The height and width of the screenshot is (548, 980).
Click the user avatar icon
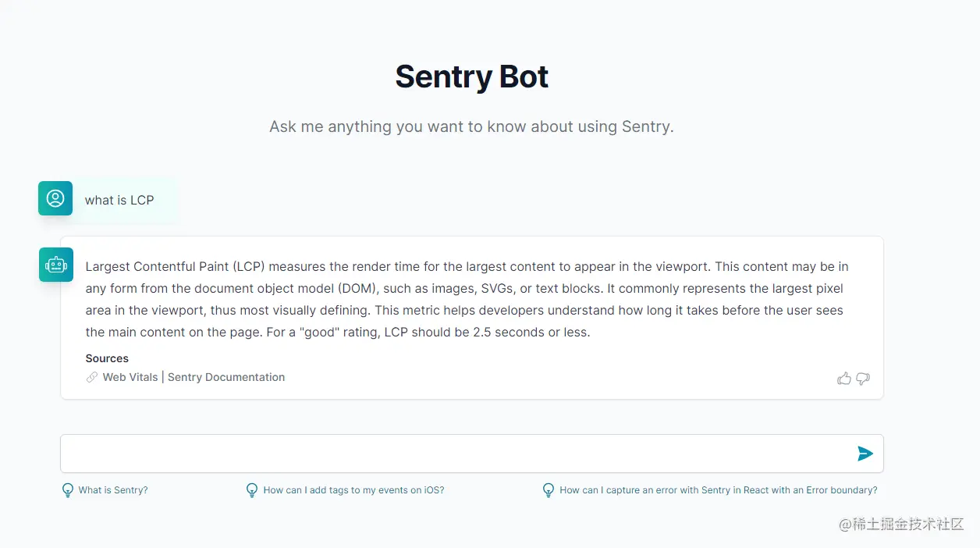pyautogui.click(x=55, y=198)
